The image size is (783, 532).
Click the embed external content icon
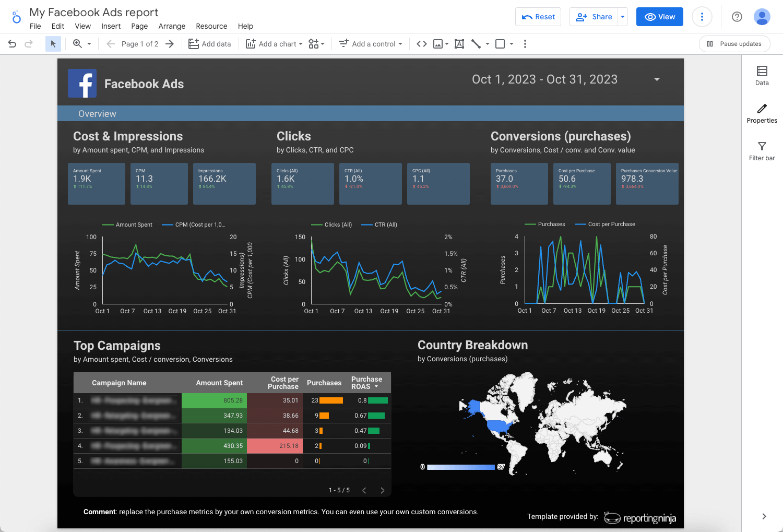(422, 44)
